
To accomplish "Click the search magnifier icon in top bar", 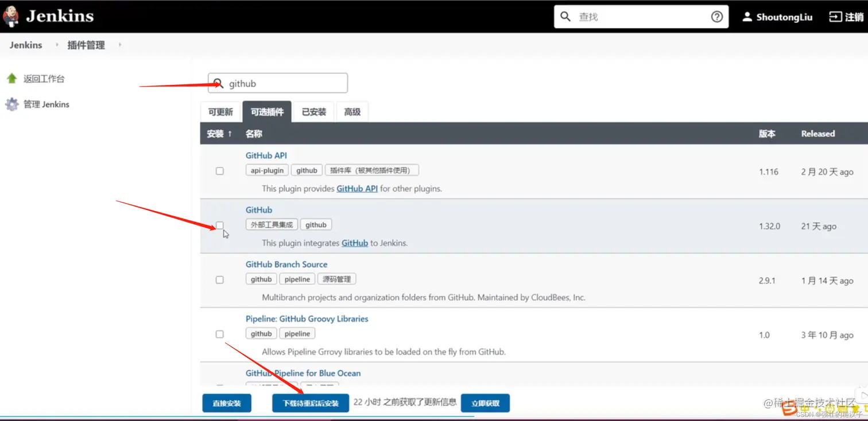I will [x=565, y=17].
